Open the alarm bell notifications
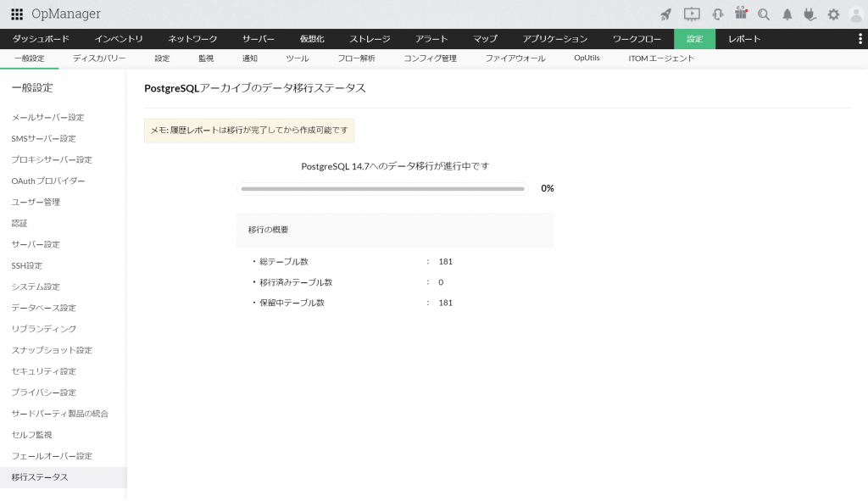 click(787, 15)
